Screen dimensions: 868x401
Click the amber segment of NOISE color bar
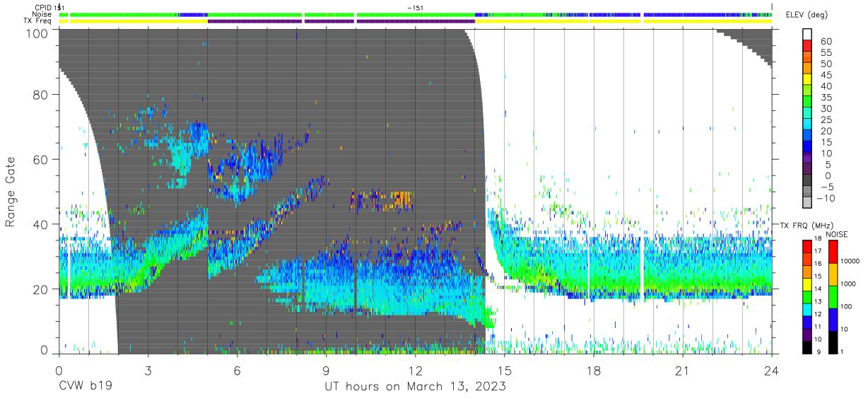[833, 274]
